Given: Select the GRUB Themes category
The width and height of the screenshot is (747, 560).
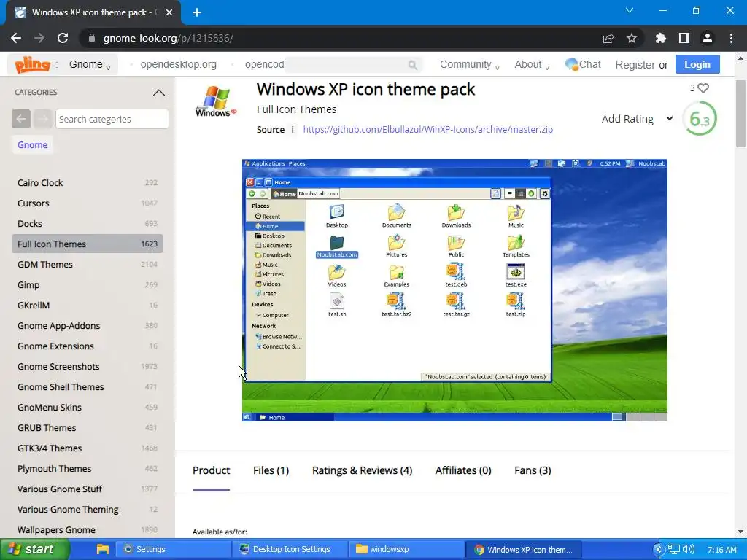Looking at the screenshot, I should (88, 427).
